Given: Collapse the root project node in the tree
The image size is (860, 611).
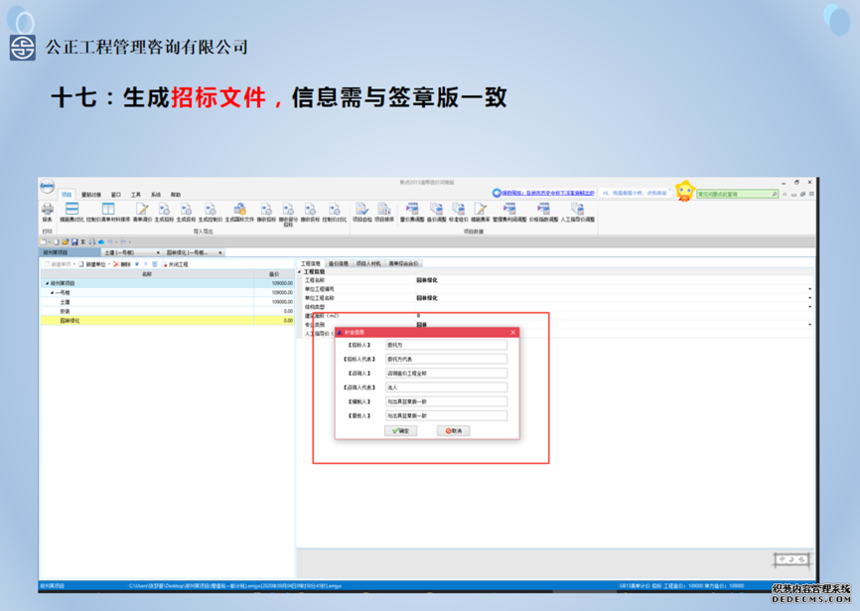Looking at the screenshot, I should coord(47,284).
